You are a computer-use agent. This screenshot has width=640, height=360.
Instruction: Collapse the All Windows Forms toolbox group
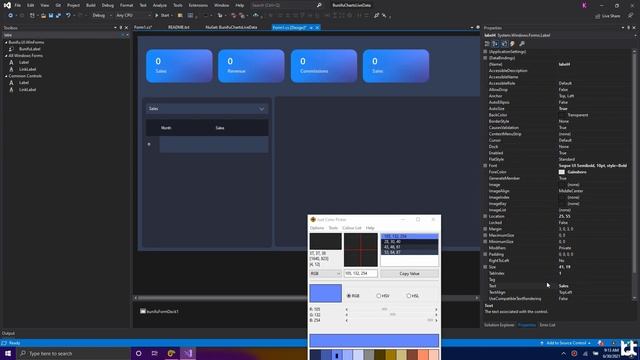tap(6, 56)
